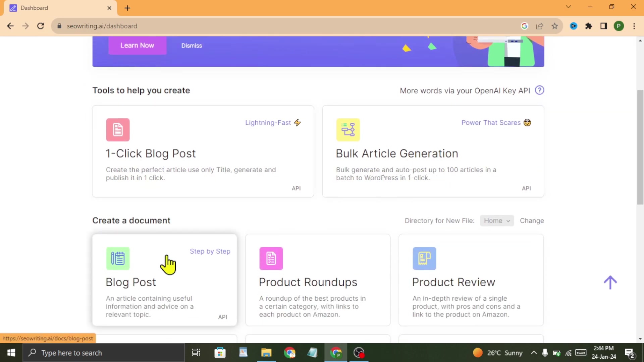
Task: Show hidden system tray icons
Action: pyautogui.click(x=534, y=353)
